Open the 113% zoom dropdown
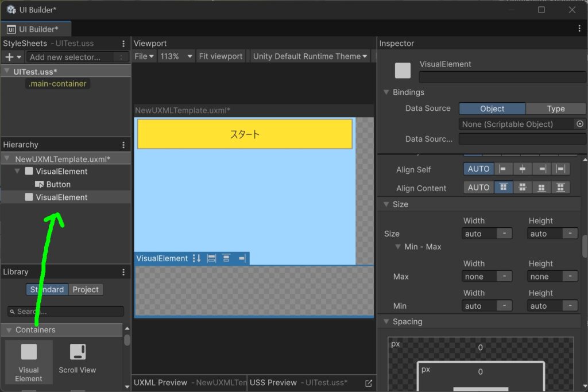This screenshot has width=588, height=392. 176,56
